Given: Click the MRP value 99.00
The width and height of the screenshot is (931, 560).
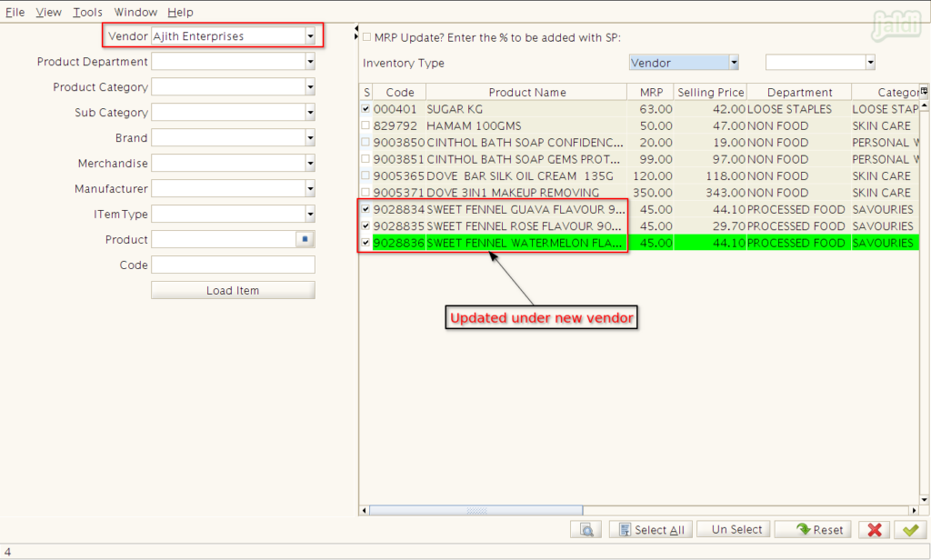Looking at the screenshot, I should click(x=656, y=159).
